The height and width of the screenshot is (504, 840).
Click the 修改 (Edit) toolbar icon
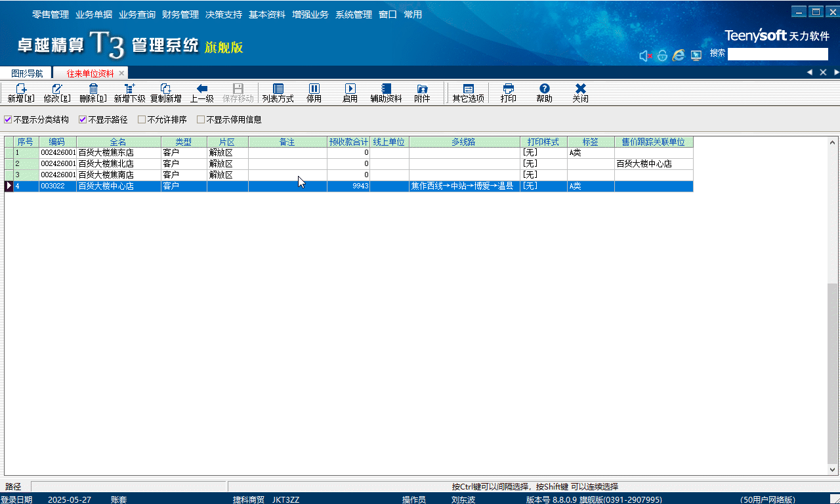point(57,89)
